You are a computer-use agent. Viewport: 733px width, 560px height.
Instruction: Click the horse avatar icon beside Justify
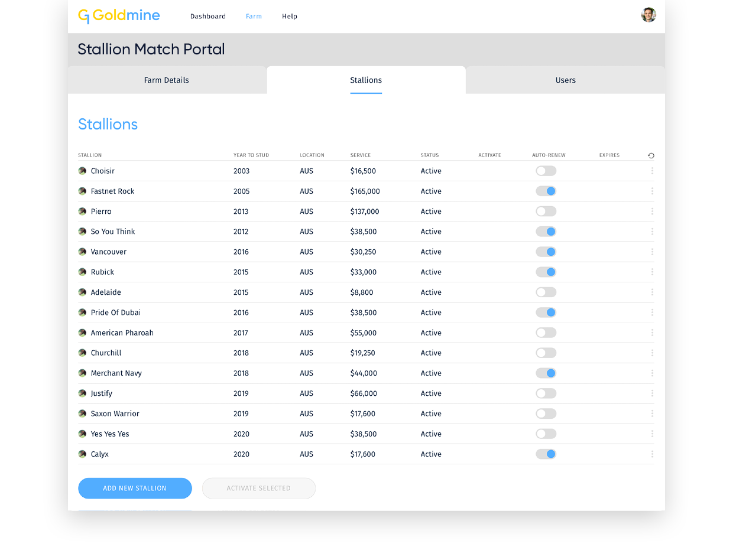[82, 393]
